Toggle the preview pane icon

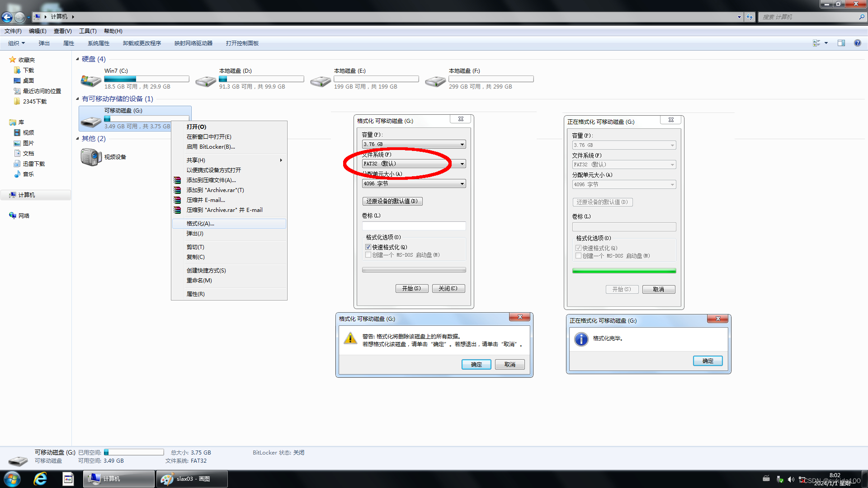[x=841, y=43]
